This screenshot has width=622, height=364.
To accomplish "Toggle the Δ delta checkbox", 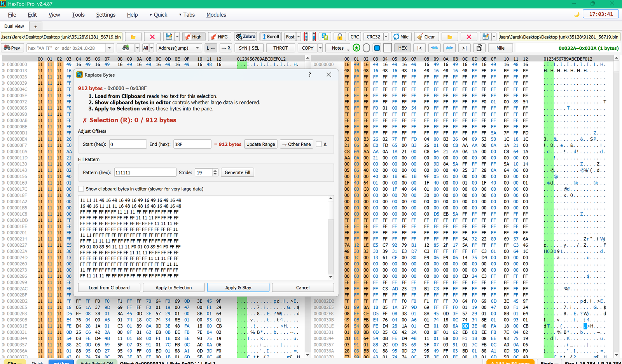I will [319, 144].
